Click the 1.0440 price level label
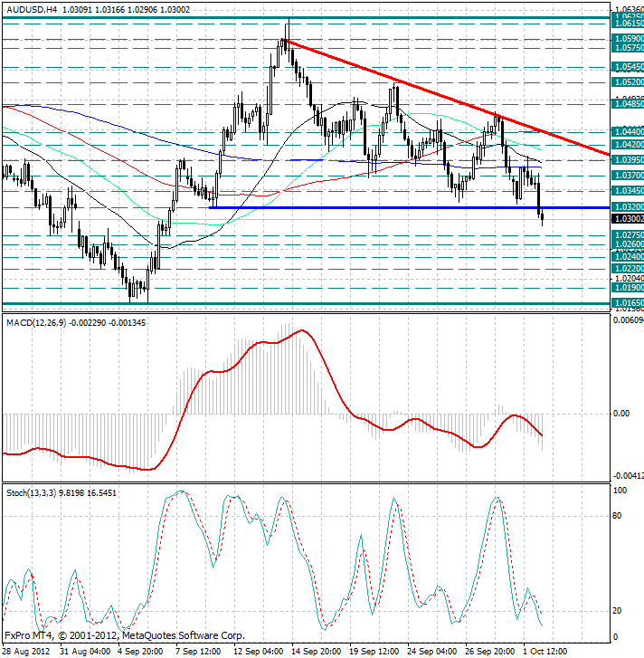This screenshot has width=644, height=658. click(x=628, y=132)
